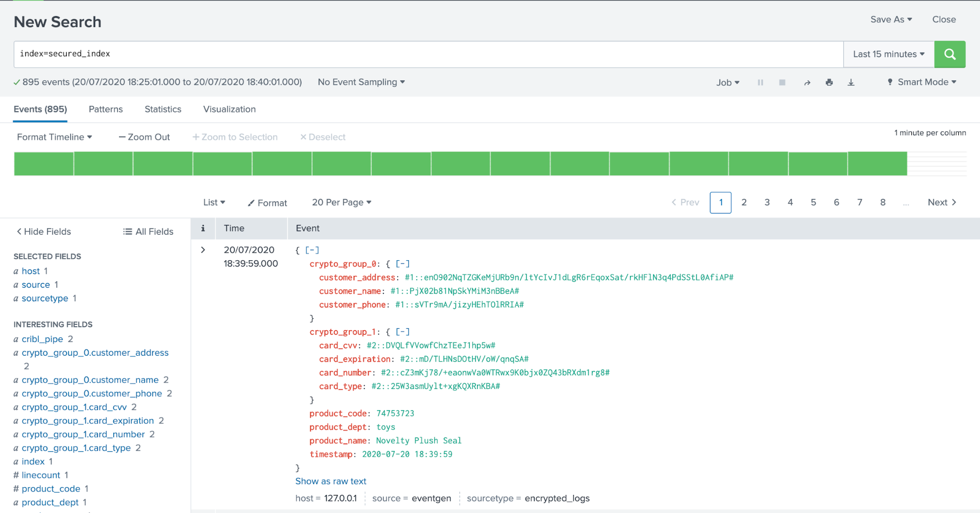Open List display dropdown
980x513 pixels.
point(214,202)
